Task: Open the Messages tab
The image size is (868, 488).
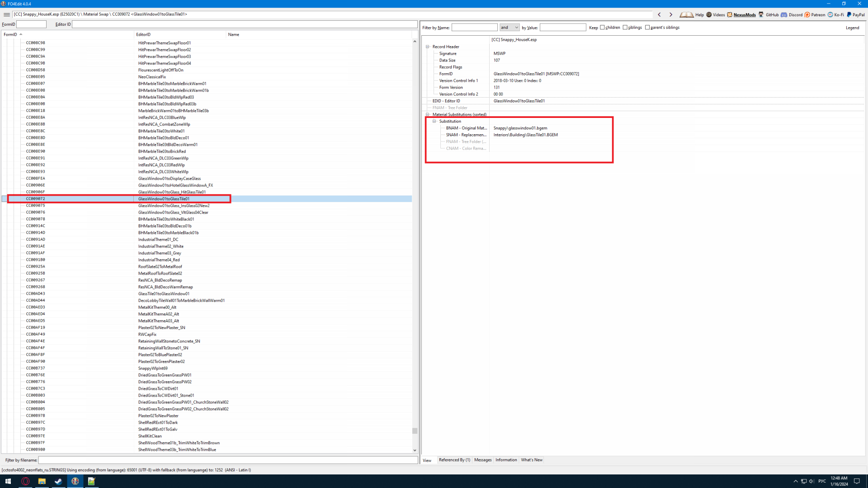Action: coord(482,460)
